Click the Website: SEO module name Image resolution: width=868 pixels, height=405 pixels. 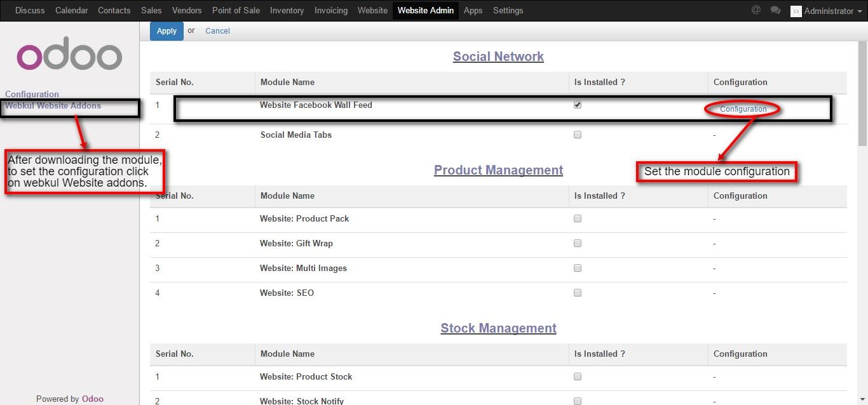(287, 293)
